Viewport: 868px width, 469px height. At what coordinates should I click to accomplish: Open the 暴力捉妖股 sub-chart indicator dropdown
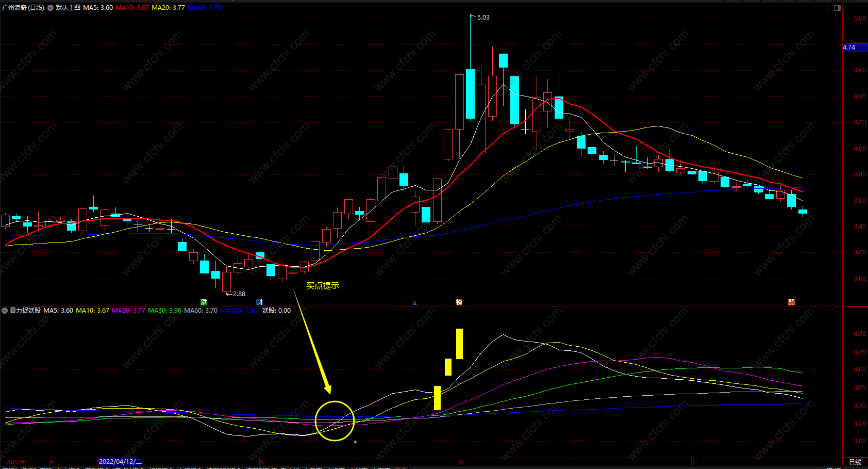(x=5, y=311)
